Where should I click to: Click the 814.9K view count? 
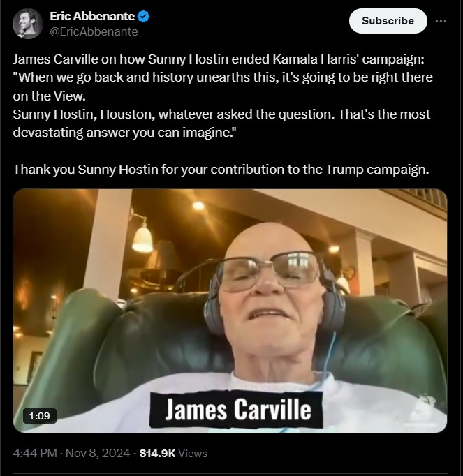(157, 453)
